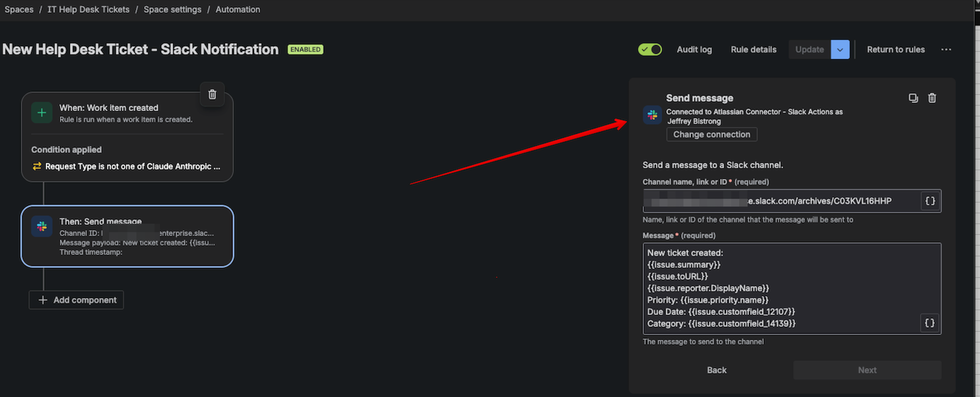The image size is (980, 397).
Task: Click the {{issue.toURL}} line in message
Action: (678, 276)
